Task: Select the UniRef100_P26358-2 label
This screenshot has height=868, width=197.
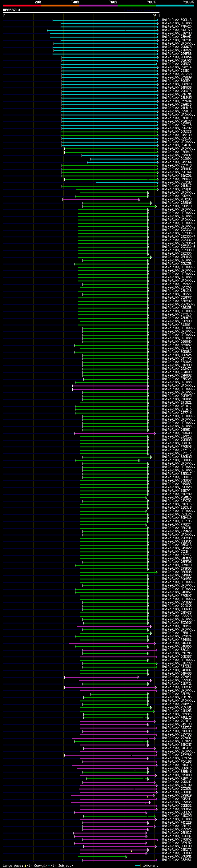Action: [x=178, y=304]
